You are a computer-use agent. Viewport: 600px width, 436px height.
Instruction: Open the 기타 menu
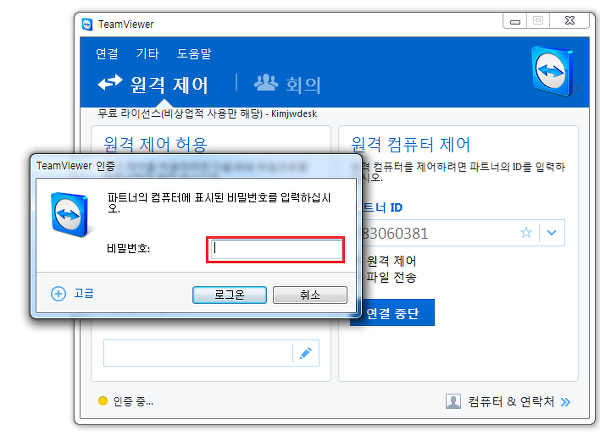[x=147, y=54]
